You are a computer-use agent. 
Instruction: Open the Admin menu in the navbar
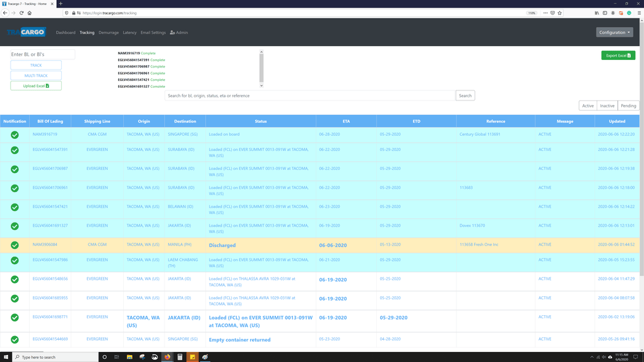(x=179, y=32)
